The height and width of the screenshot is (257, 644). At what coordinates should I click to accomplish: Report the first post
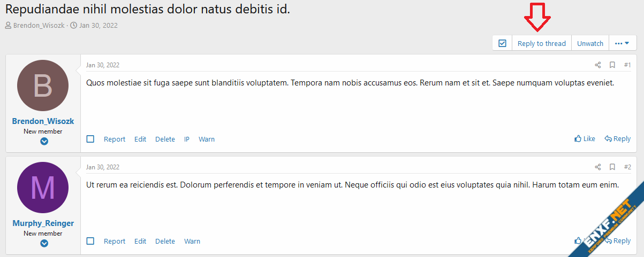tap(115, 139)
